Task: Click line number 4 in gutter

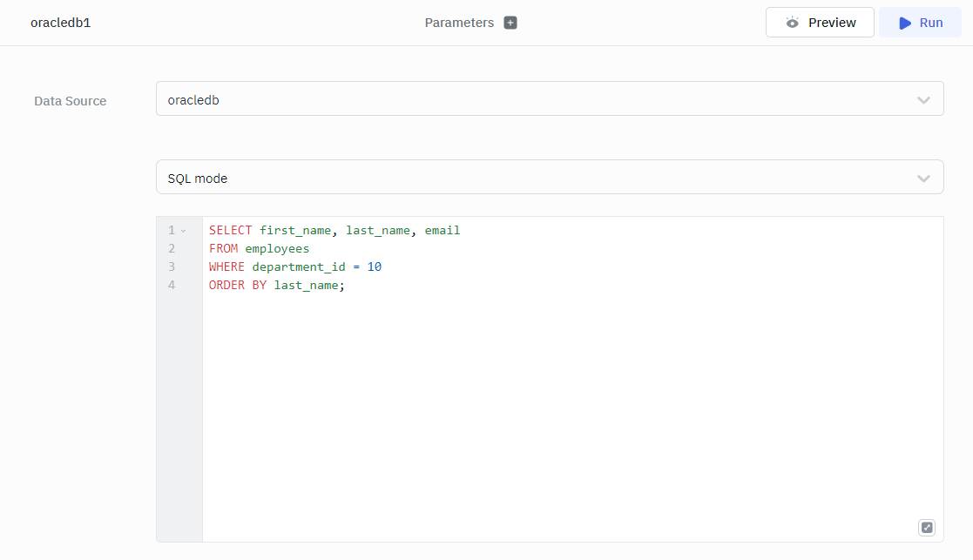Action: tap(172, 285)
